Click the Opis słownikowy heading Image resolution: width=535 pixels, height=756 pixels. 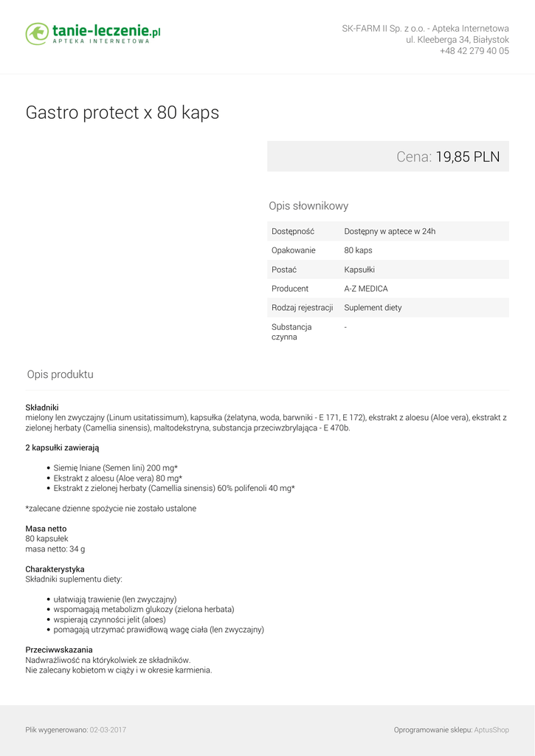(x=308, y=206)
